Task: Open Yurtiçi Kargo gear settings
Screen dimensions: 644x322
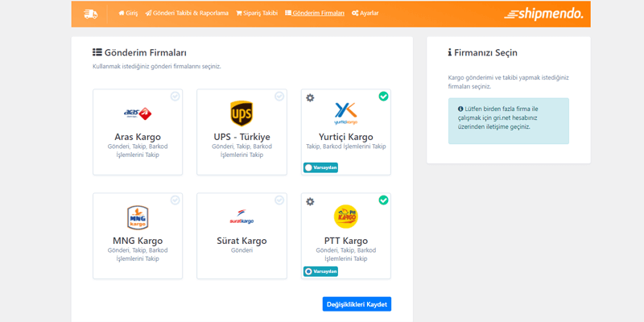Action: tap(310, 97)
